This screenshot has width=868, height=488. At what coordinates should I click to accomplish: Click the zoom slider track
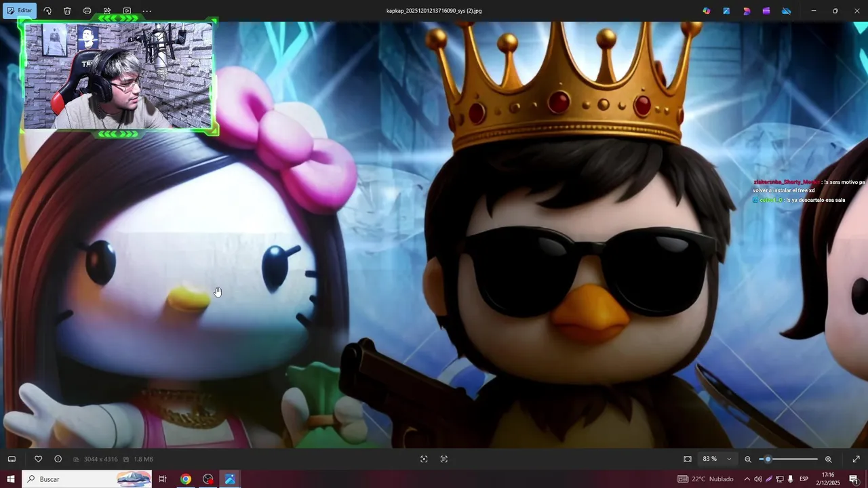coord(789,459)
